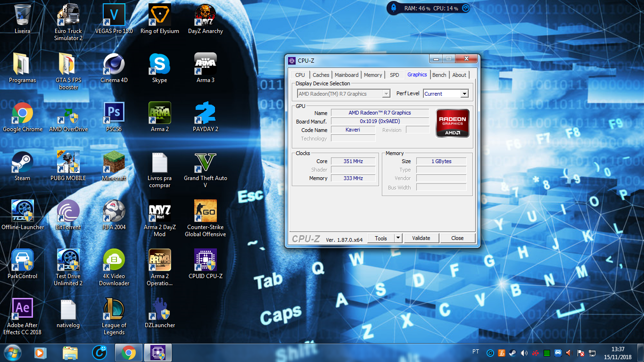
Task: Click the Validate button
Action: pos(421,238)
